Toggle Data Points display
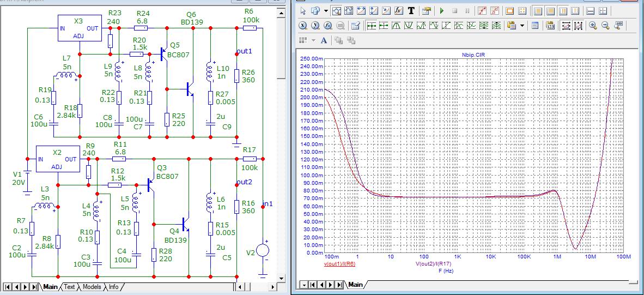The image size is (644, 295). point(482,11)
